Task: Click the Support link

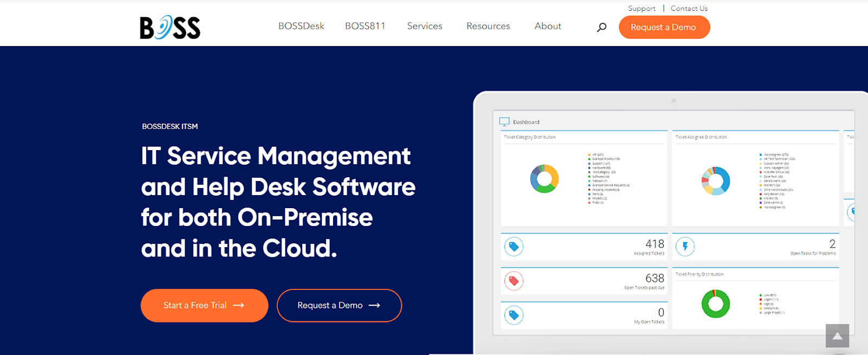Action: (x=642, y=9)
